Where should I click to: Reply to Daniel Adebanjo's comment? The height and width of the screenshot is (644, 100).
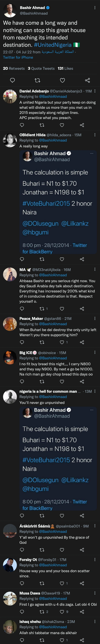[x=22, y=125]
